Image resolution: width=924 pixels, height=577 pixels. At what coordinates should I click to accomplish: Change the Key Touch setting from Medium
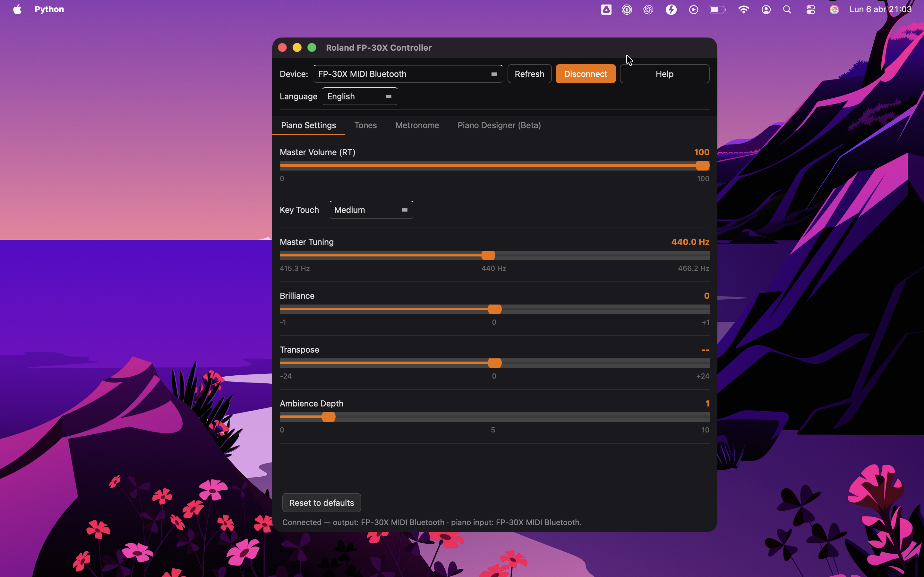pos(371,210)
